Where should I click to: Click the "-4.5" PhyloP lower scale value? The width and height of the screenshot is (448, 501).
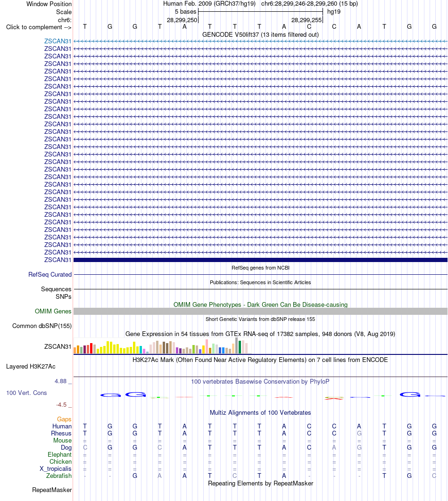tap(61, 405)
